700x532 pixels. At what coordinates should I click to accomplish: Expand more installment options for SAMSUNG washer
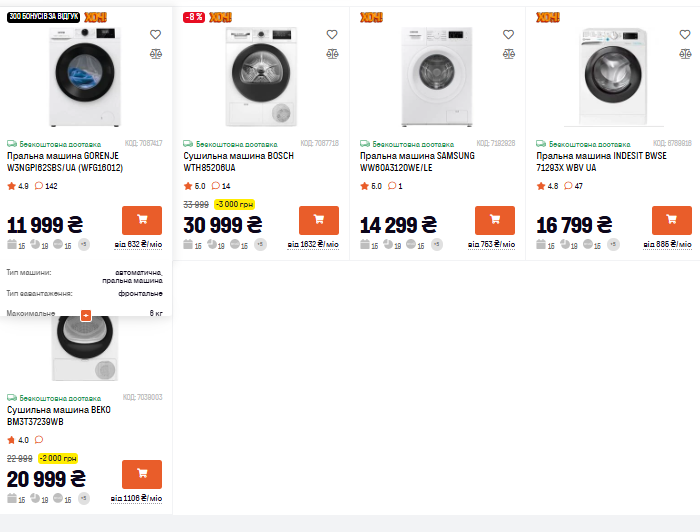click(x=436, y=244)
